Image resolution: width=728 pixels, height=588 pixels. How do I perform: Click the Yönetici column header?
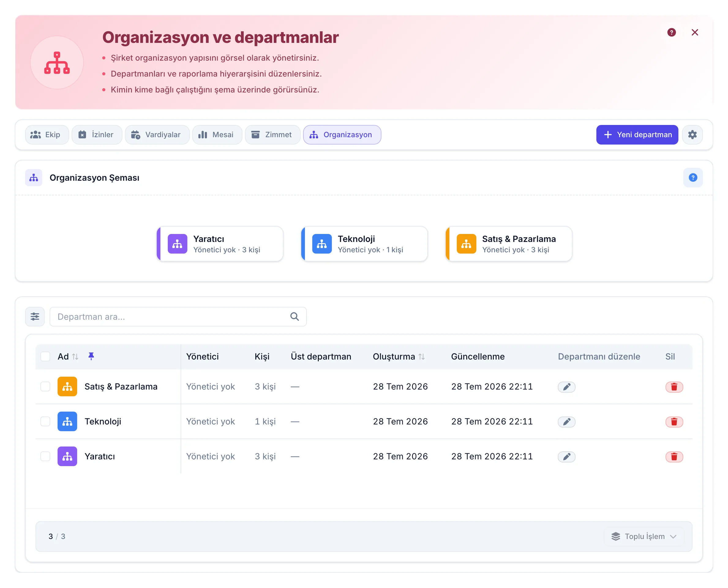click(x=202, y=356)
